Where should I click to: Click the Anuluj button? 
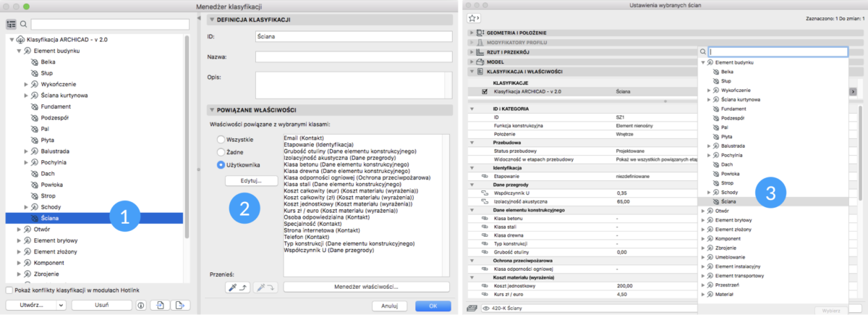pos(390,306)
